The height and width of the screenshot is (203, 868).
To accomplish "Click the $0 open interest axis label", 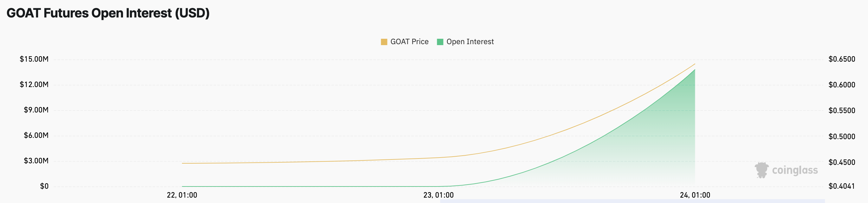I will coord(44,186).
